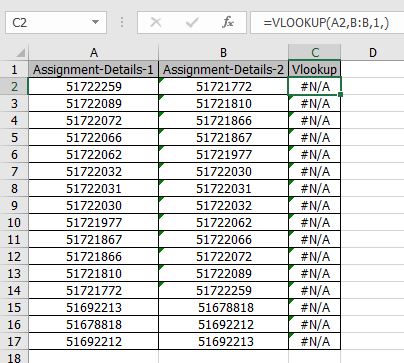This screenshot has width=404, height=363.
Task: Select cell B4 containing 51721866
Action: pos(223,120)
